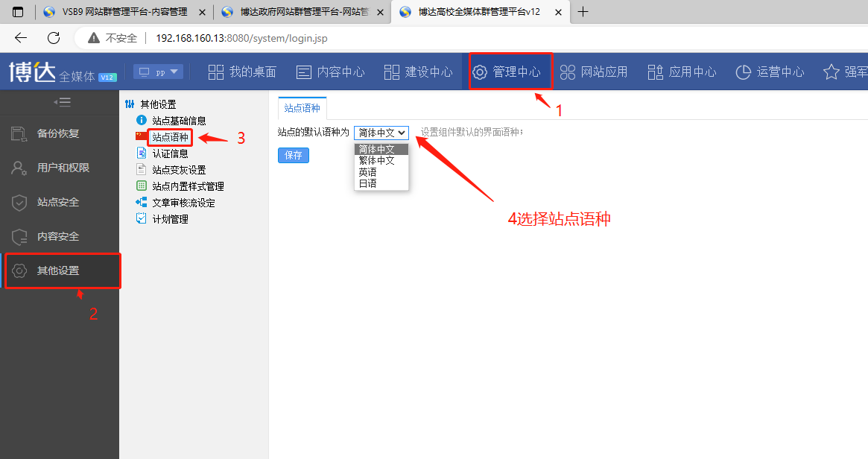The height and width of the screenshot is (459, 868).
Task: Click the document icon beside 认证信息
Action: 141,153
